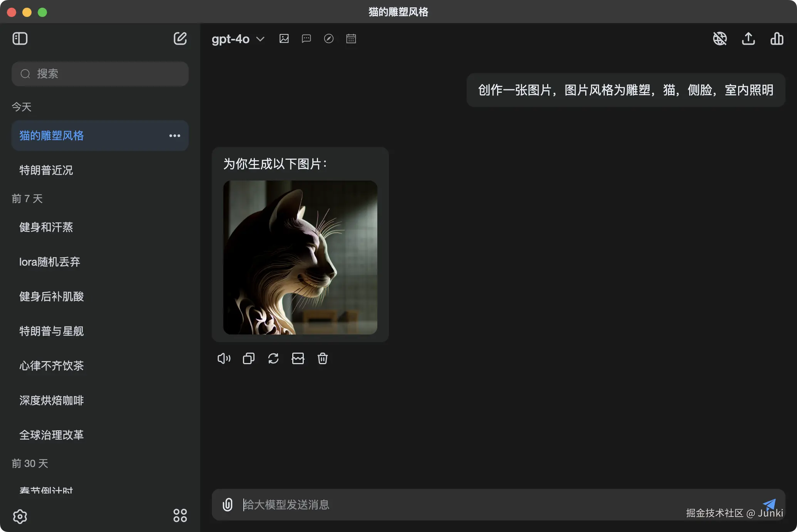Click the paperclip attachment icon
This screenshot has height=532, width=797.
227,504
